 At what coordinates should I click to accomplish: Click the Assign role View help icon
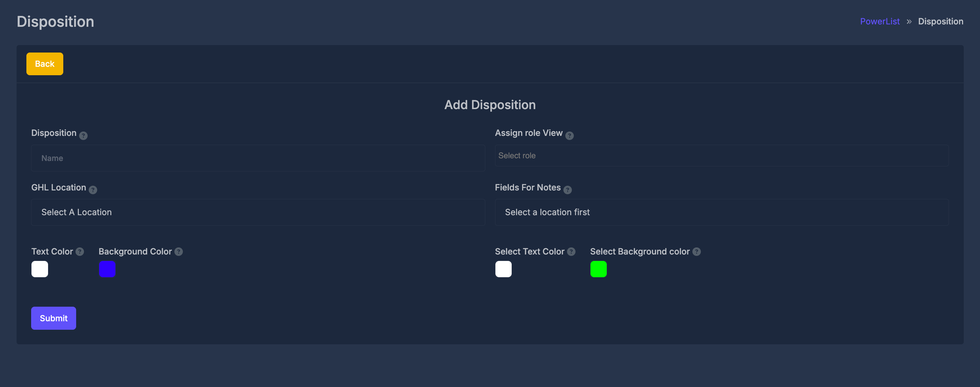(569, 135)
